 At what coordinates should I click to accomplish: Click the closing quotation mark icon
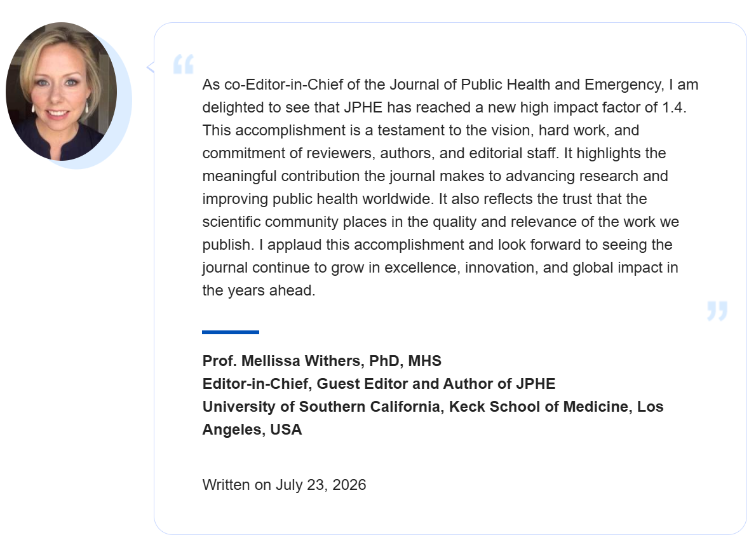717,311
